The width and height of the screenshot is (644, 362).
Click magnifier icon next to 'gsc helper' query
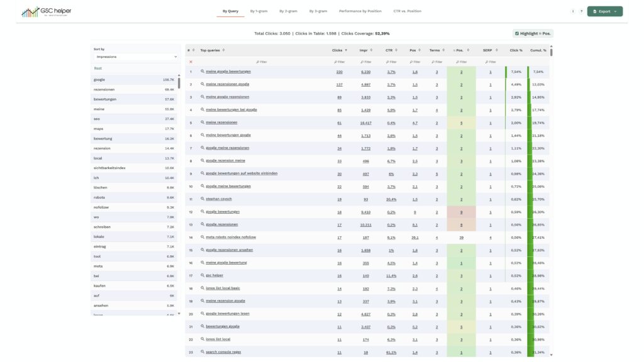[x=203, y=275]
